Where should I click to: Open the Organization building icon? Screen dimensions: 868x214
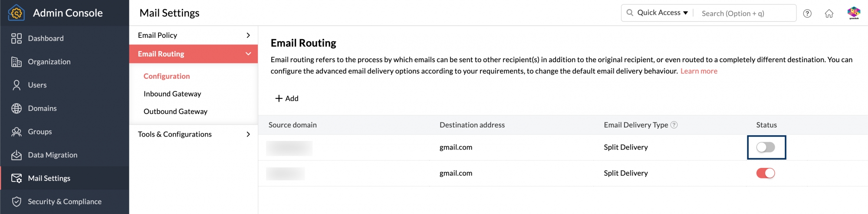pos(16,62)
